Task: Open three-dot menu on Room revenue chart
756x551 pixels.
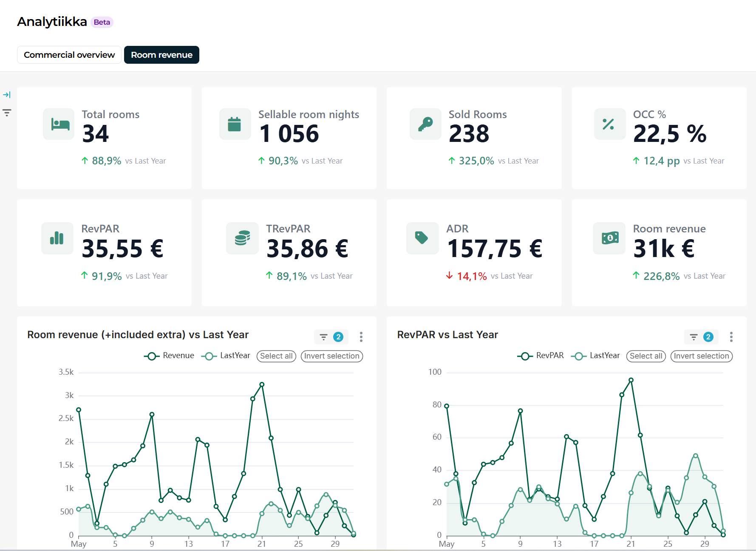Action: pyautogui.click(x=361, y=337)
